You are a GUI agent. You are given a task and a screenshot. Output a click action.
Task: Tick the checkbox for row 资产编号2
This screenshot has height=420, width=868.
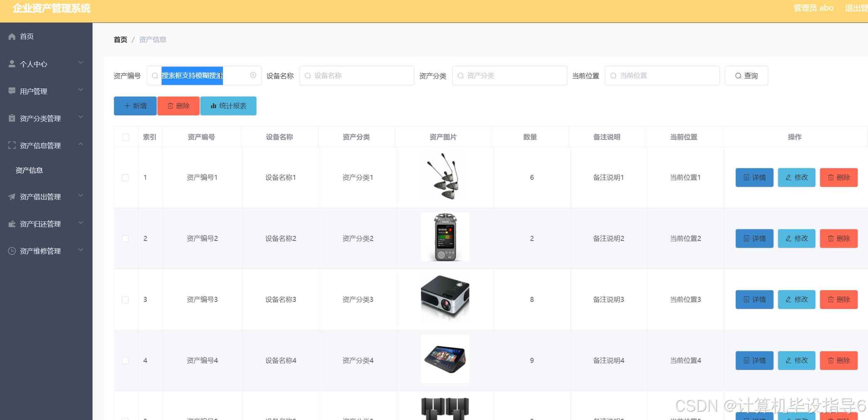125,239
